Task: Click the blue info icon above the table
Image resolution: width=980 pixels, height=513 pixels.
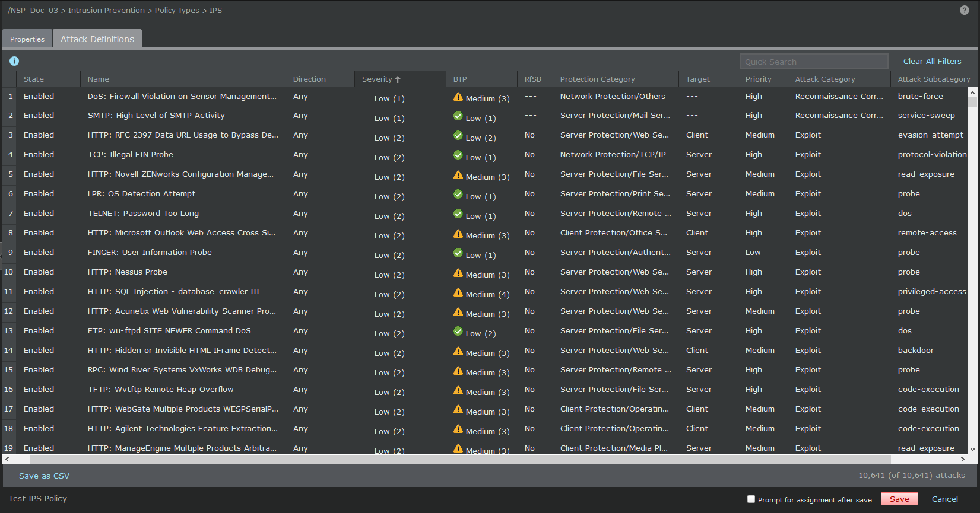Action: [x=14, y=61]
